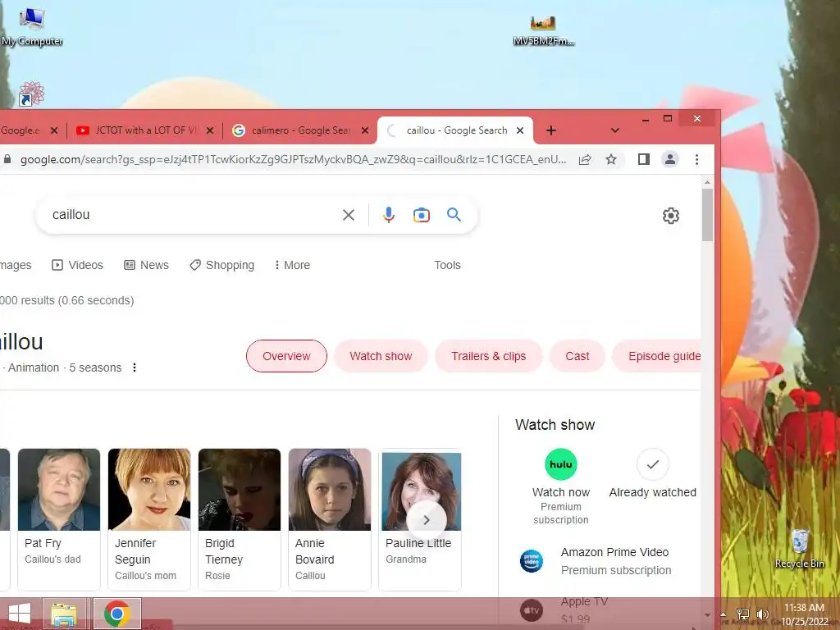Select the Cast chip
Viewport: 840px width, 630px height.
(x=577, y=356)
